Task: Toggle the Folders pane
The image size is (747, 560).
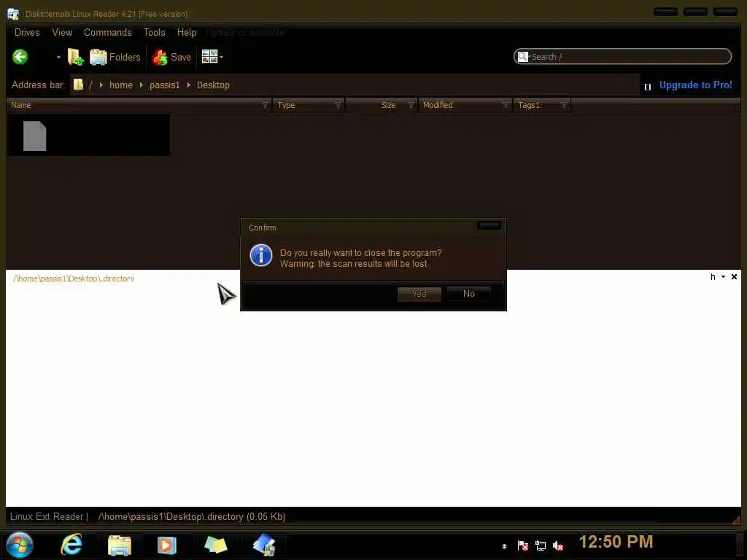Action: click(115, 57)
